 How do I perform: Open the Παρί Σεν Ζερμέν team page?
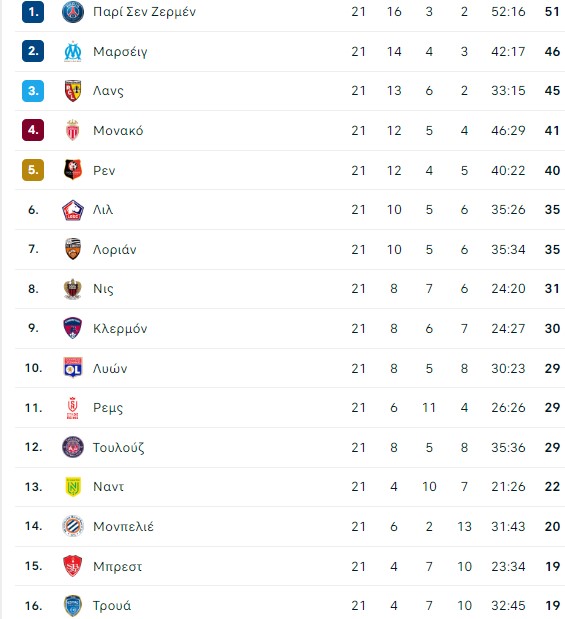(x=144, y=12)
